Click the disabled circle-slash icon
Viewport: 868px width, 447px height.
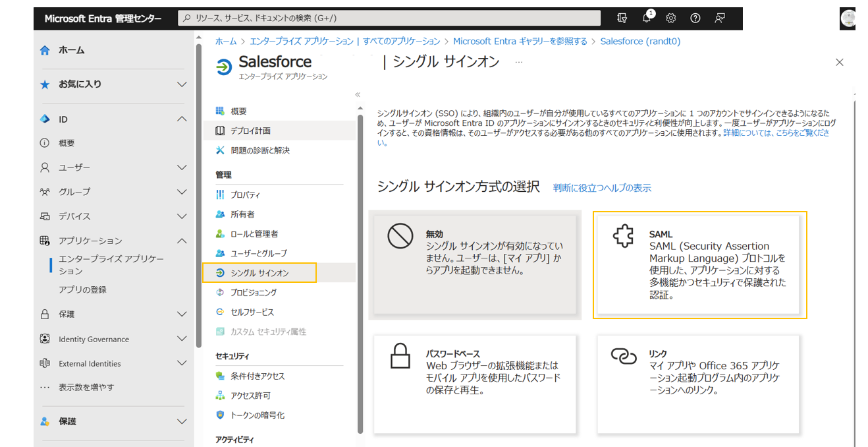[400, 235]
